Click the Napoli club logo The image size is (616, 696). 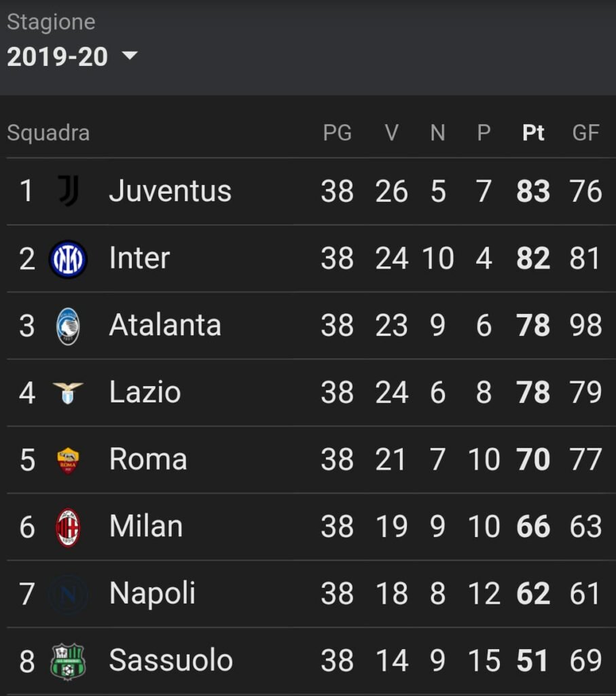pyautogui.click(x=68, y=594)
